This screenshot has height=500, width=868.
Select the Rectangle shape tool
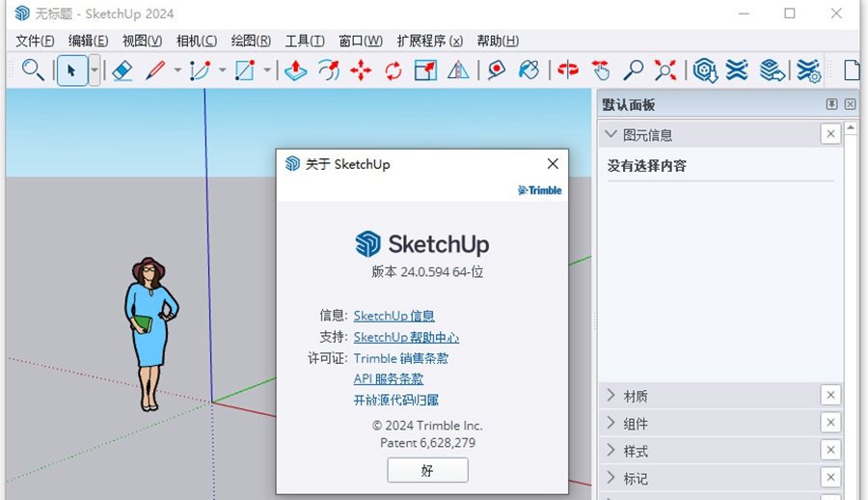click(245, 70)
